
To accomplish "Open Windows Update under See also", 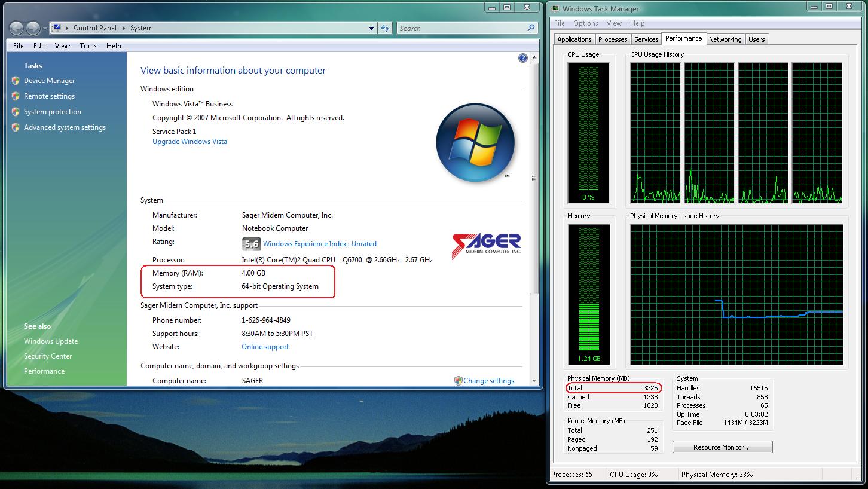I will coord(51,341).
